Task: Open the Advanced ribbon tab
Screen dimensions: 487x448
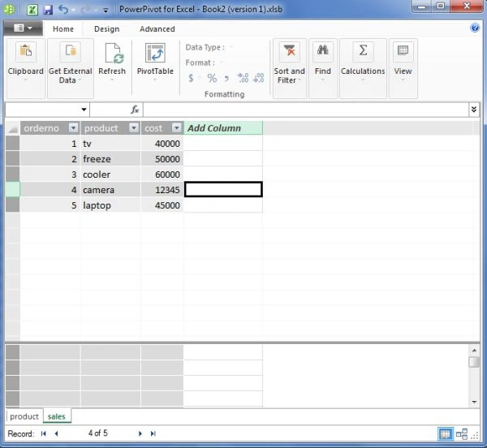Action: 157,29
